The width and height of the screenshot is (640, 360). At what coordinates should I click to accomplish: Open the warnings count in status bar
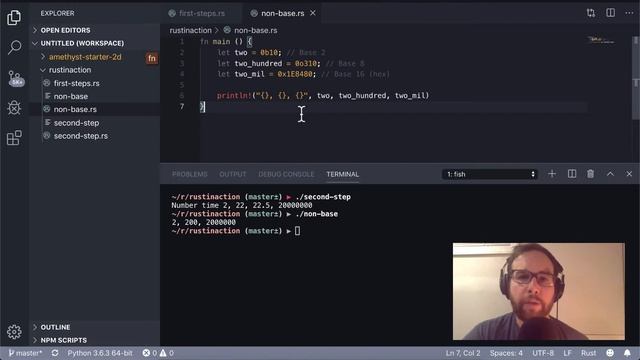pyautogui.click(x=167, y=353)
